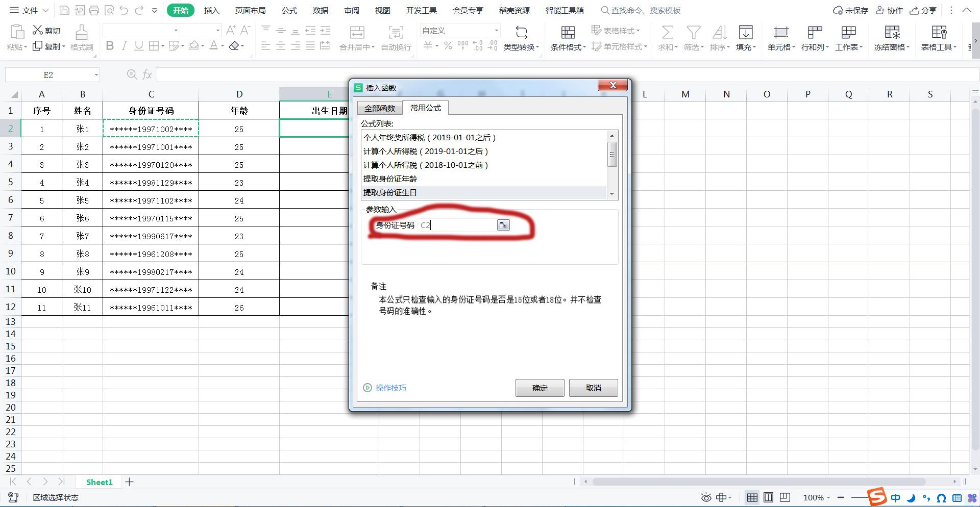Image resolution: width=980 pixels, height=507 pixels.
Task: Click the reading mode eye icon
Action: [x=706, y=497]
